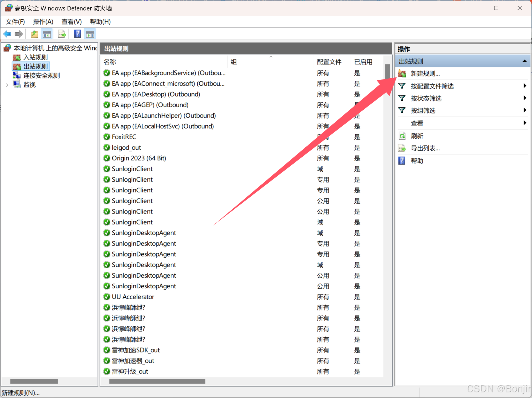Click the Monitoring icon in tree
The image size is (532, 398).
[x=17, y=85]
